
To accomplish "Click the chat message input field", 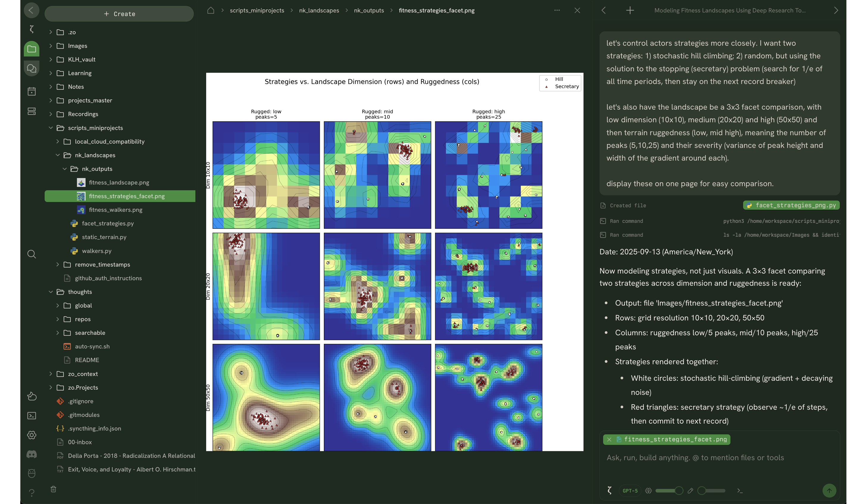I will pos(720,458).
